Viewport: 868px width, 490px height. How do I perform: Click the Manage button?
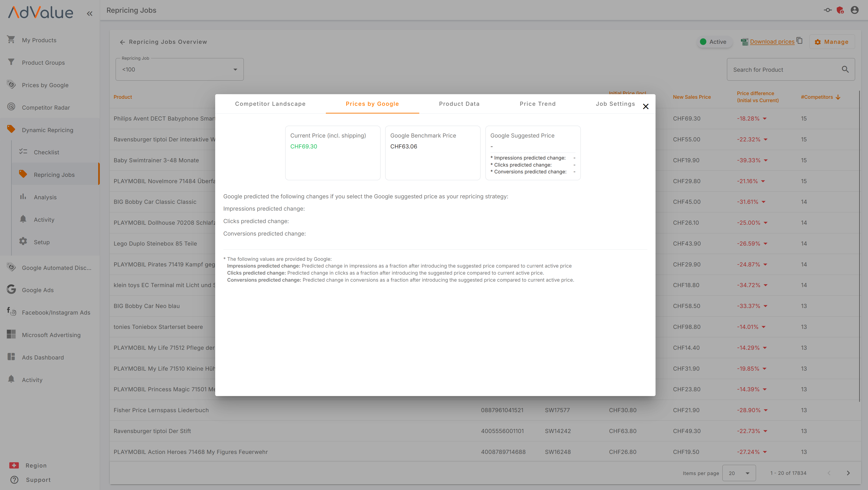pyautogui.click(x=832, y=42)
